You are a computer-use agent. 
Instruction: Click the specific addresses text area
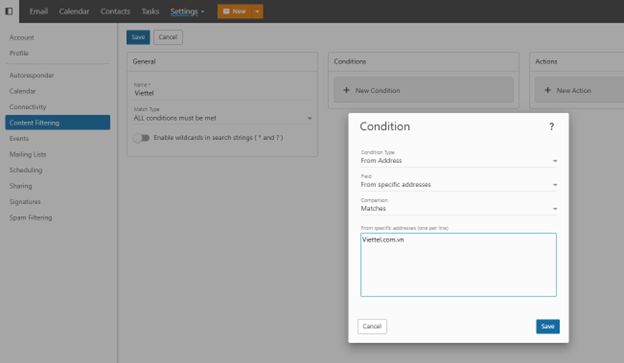point(458,265)
